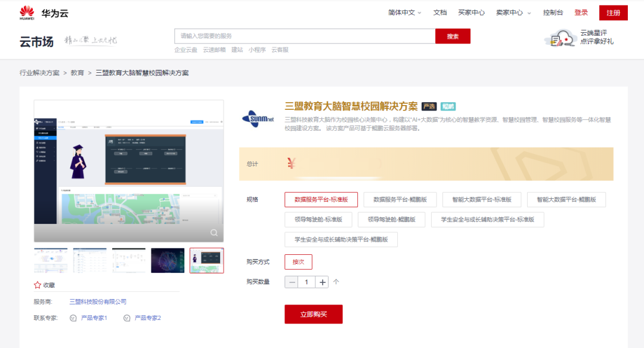Image resolution: width=644 pixels, height=348 pixels.
Task: Select the fourth dark network thumbnail
Action: pyautogui.click(x=168, y=260)
